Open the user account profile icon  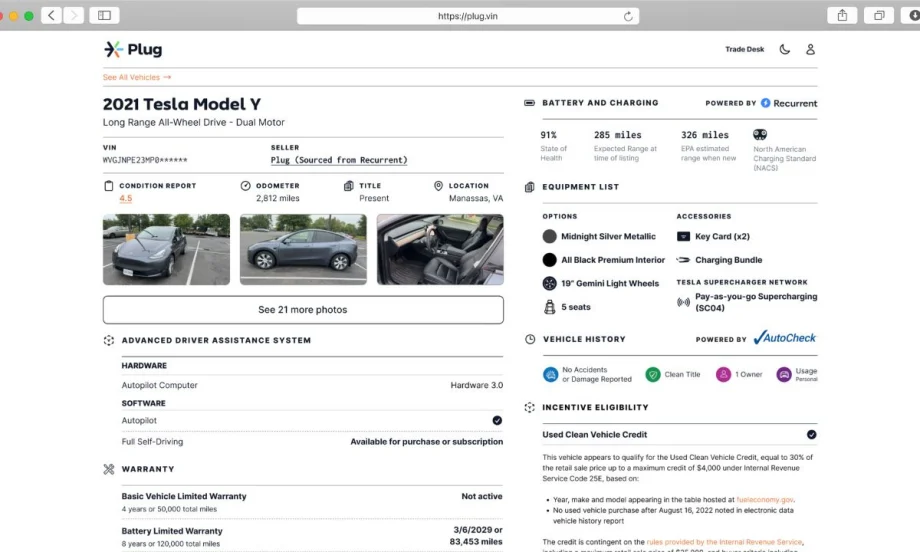pyautogui.click(x=810, y=49)
